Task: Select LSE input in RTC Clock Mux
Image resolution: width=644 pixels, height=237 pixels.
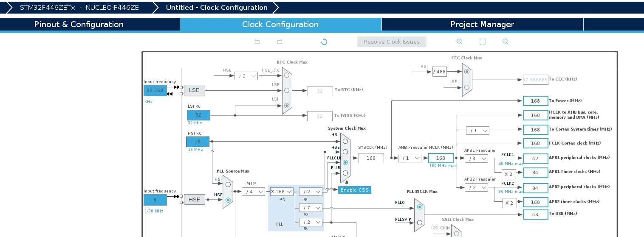Action: coord(287,90)
